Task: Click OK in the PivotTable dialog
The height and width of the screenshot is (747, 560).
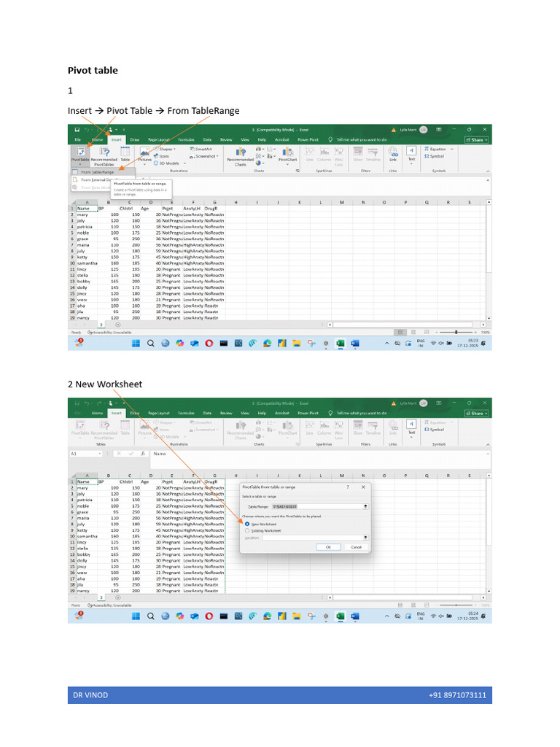Action: [329, 547]
